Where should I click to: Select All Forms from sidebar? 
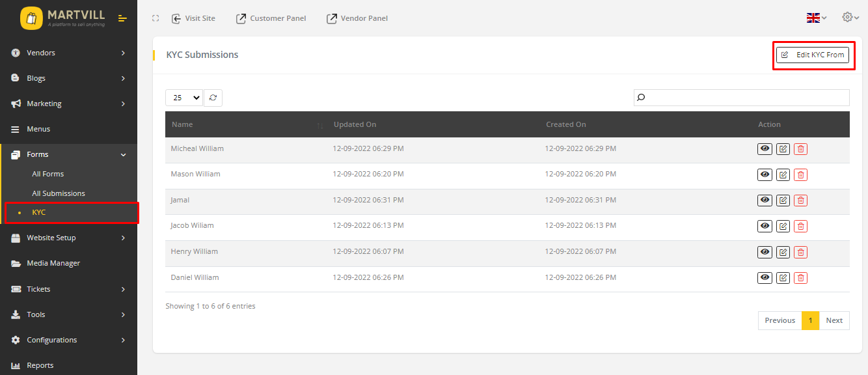click(48, 174)
